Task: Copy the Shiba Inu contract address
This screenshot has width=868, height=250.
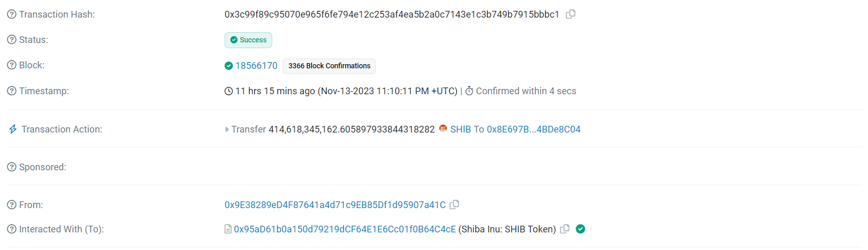Action: pos(565,229)
